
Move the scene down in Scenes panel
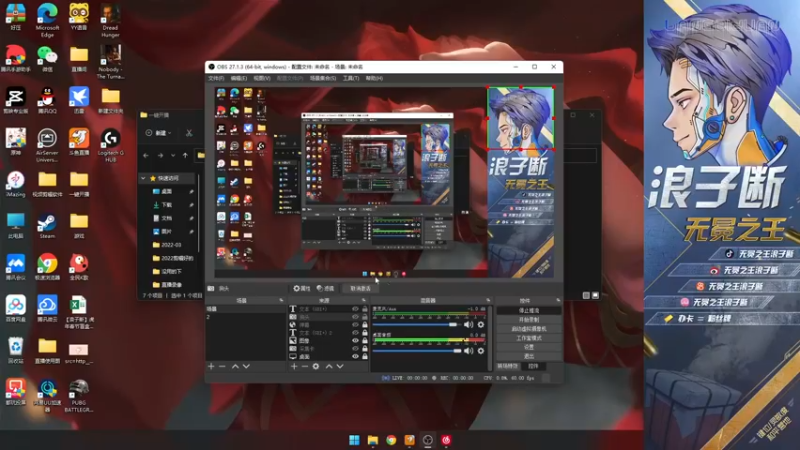click(x=246, y=366)
